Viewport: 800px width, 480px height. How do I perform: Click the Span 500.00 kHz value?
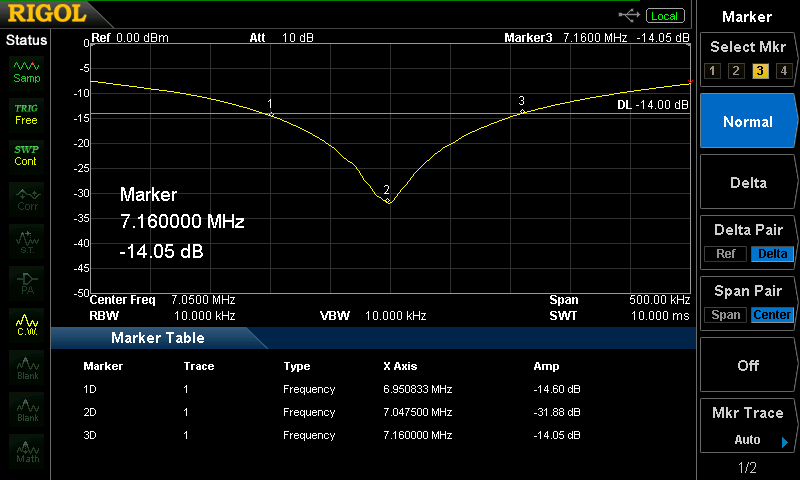659,300
